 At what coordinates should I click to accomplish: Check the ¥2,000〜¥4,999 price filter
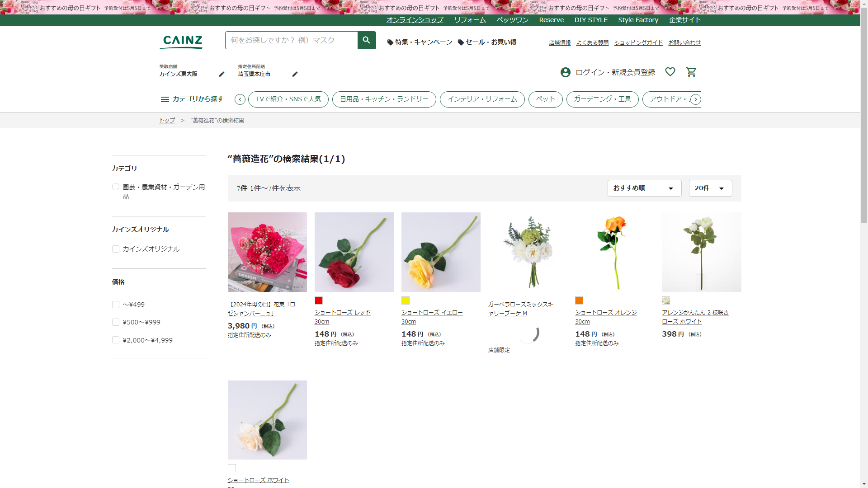(116, 340)
